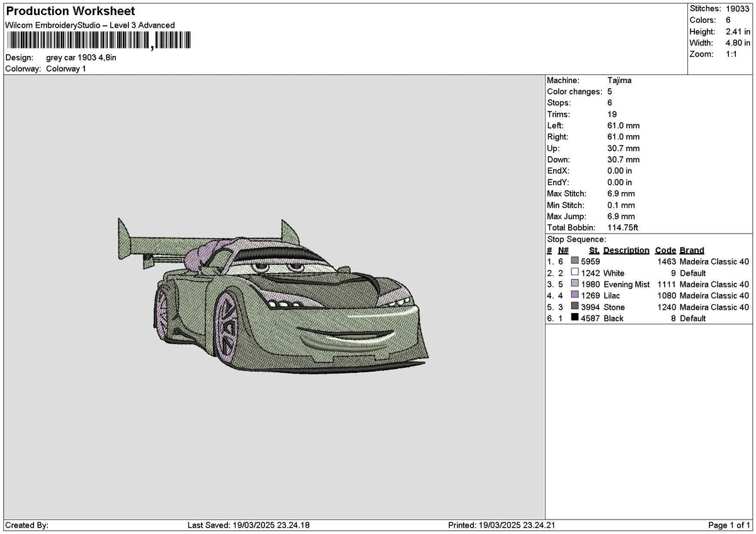This screenshot has width=756, height=534.
Task: Click the Black thread color swatch
Action: [x=575, y=318]
